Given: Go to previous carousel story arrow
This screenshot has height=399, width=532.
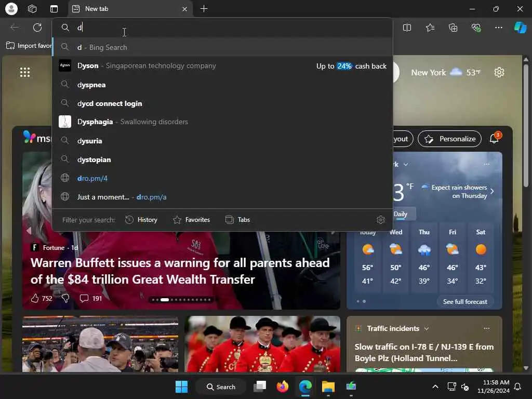Looking at the screenshot, I should point(29,231).
